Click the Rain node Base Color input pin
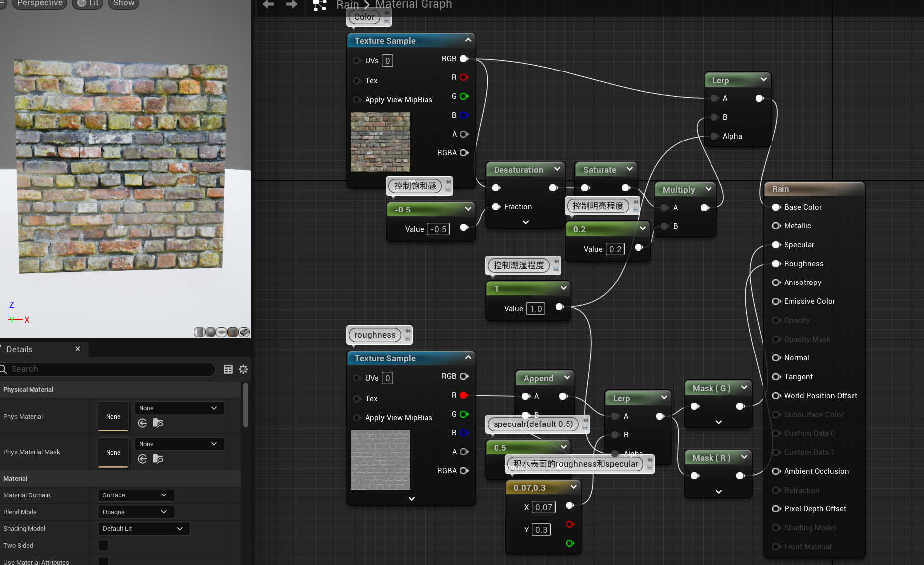Viewport: 924px width, 565px height. 776,207
